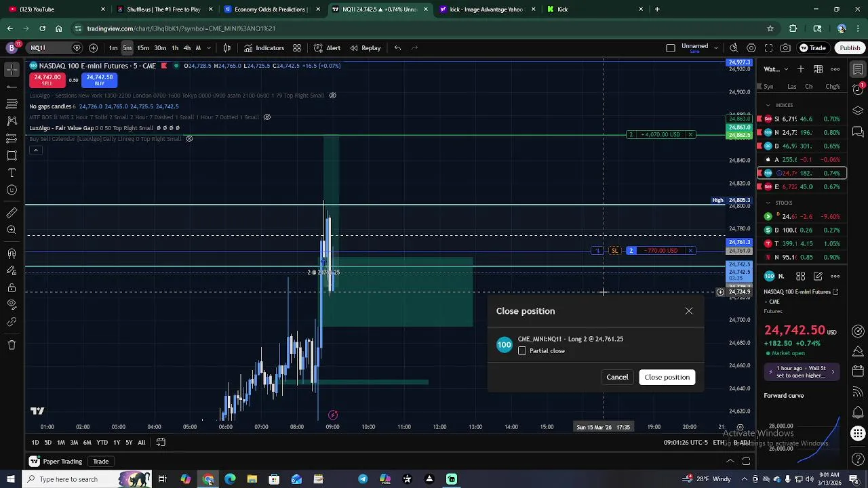The image size is (868, 488).
Task: Open the candlestick chart type selector
Action: (x=227, y=48)
